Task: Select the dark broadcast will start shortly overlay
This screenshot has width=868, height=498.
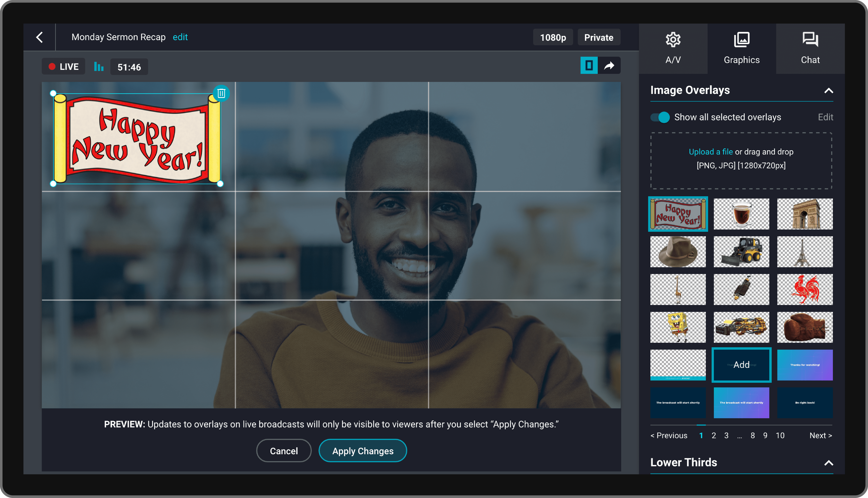Action: point(678,403)
